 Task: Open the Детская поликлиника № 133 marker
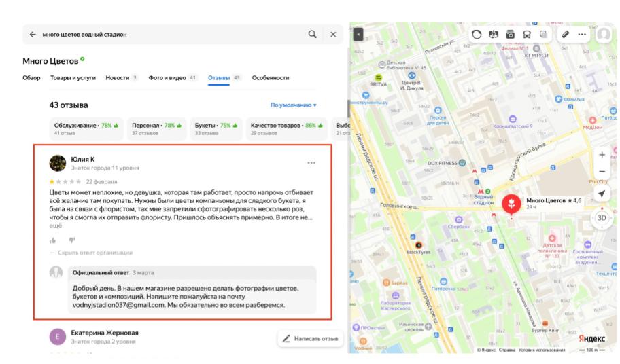point(552,238)
